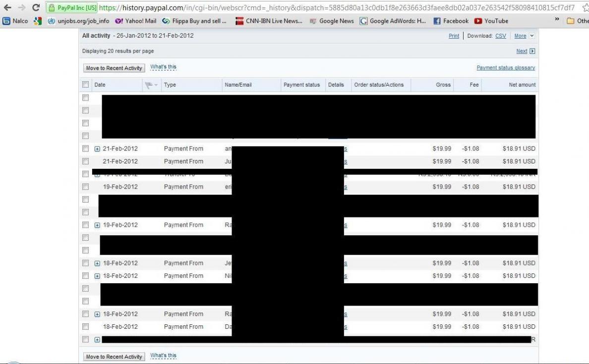Open the More download options dropdown
589x364 pixels.
click(532, 36)
